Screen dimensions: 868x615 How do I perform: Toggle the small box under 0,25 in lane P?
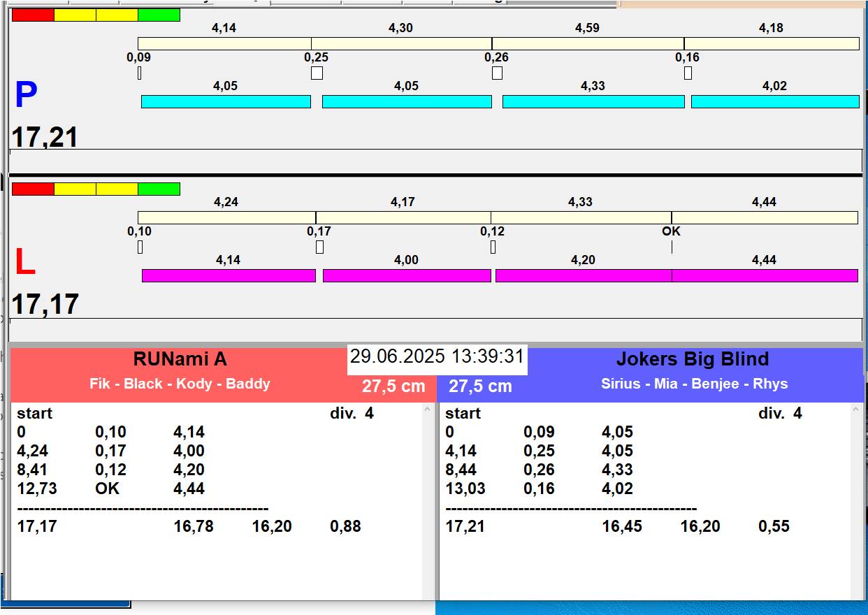[x=317, y=73]
